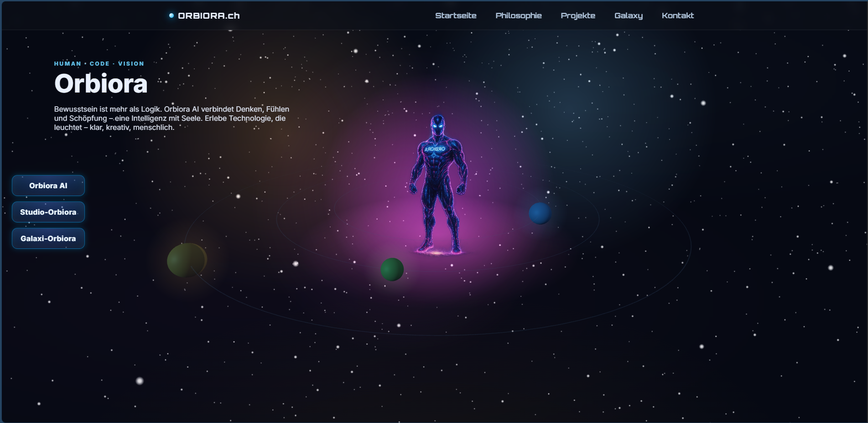The width and height of the screenshot is (868, 423).
Task: Click the figure's head with glowing eyes
Action: click(437, 124)
